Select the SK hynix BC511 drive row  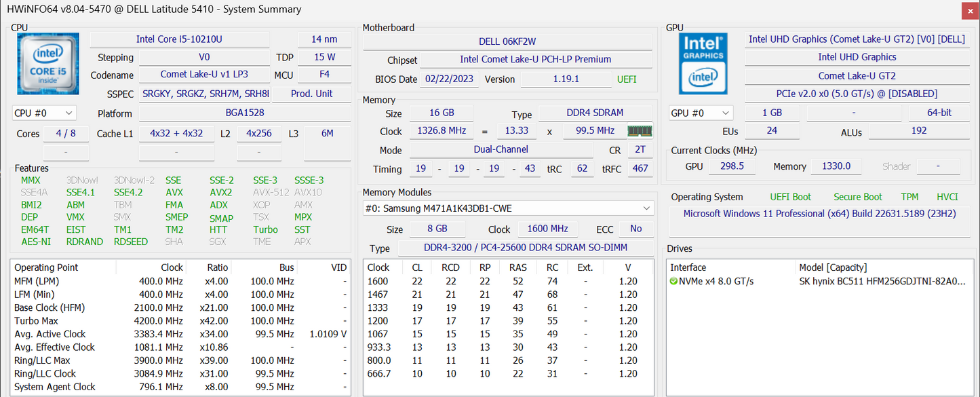821,281
